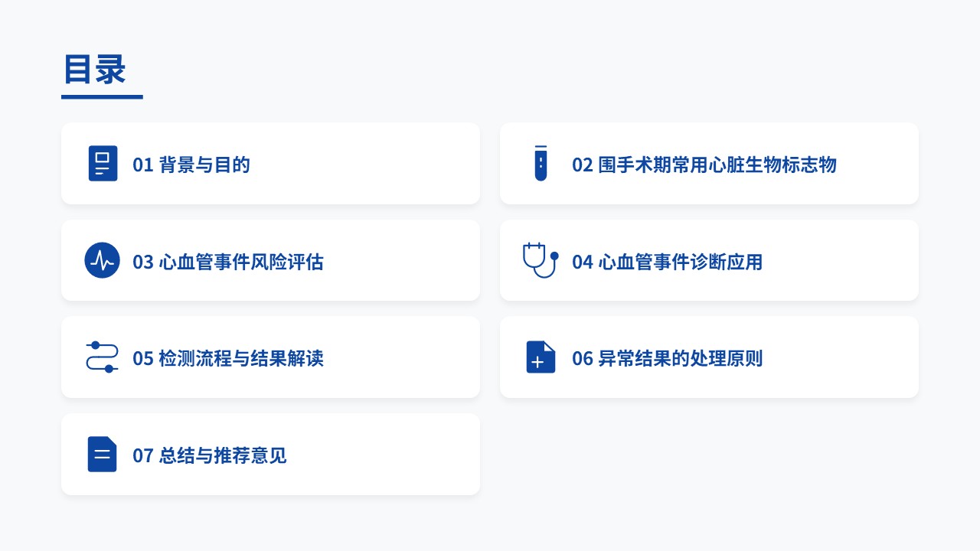Viewport: 980px width, 551px height.
Task: Jump to 05 检测流程与结果解读
Action: 228,358
